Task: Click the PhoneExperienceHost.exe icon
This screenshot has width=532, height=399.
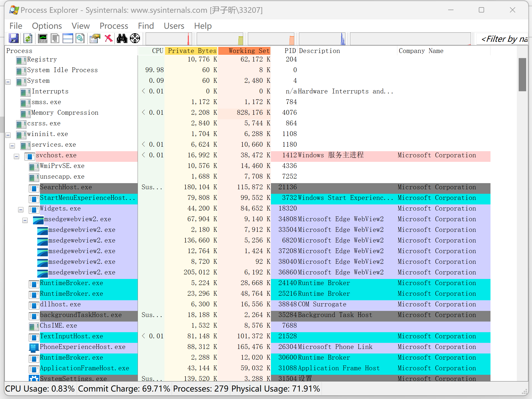Action: click(34, 348)
